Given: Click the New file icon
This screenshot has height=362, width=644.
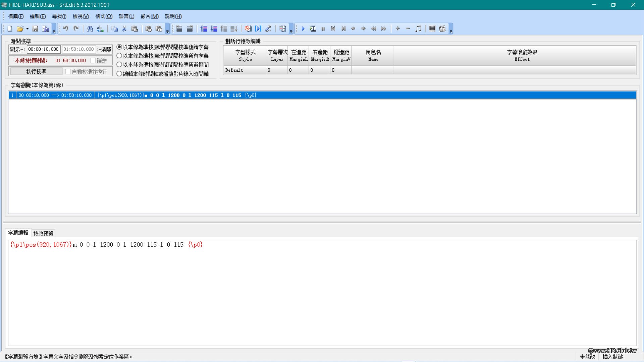Looking at the screenshot, I should click(x=10, y=29).
